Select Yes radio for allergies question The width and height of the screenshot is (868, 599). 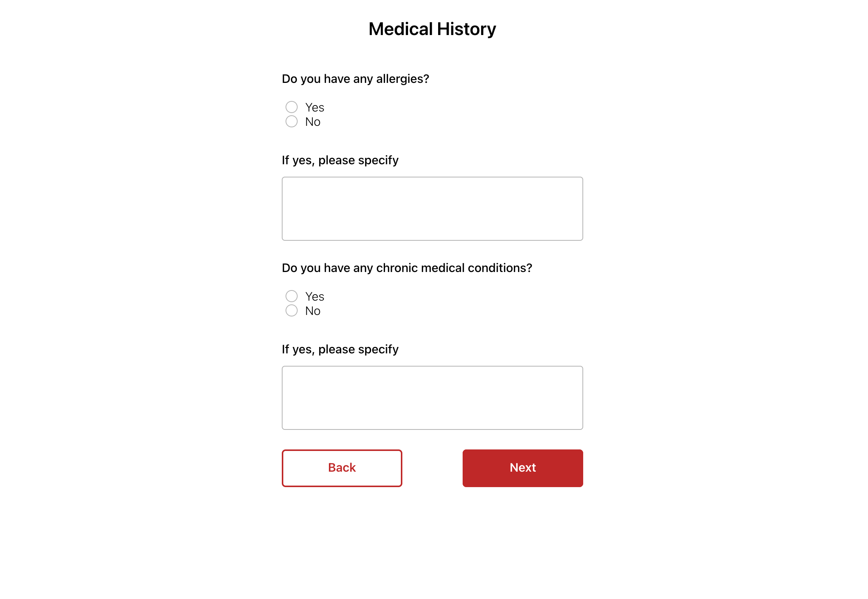coord(291,107)
